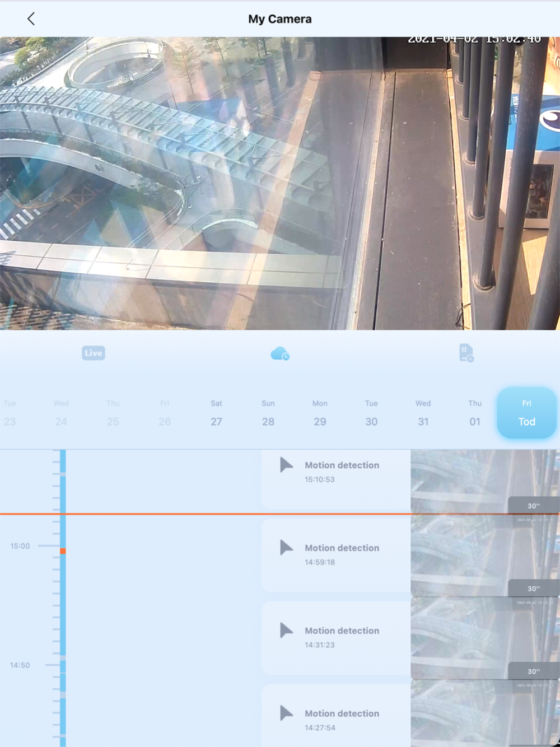The width and height of the screenshot is (560, 747).
Task: Open thumbnail of 15:10:53 event
Action: (485, 482)
